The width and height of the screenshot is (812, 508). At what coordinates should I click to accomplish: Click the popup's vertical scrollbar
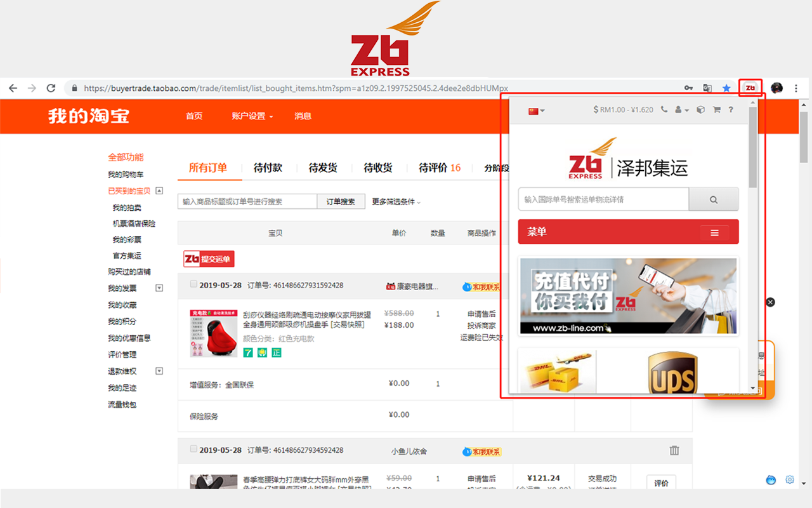pos(753,147)
